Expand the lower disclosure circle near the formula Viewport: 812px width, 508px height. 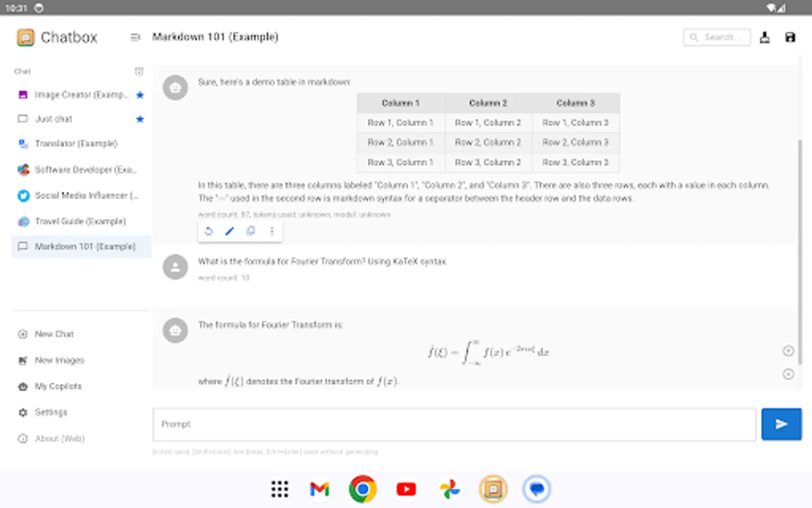point(788,374)
